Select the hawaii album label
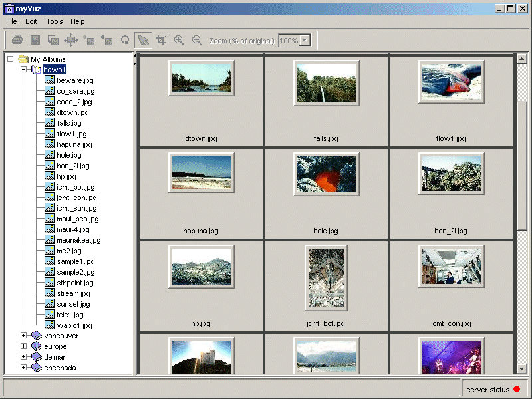Screen dimensions: 532x399 pos(55,70)
